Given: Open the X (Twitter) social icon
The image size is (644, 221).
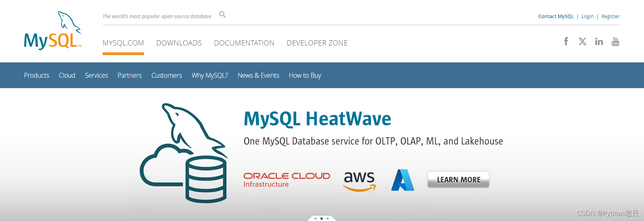Looking at the screenshot, I should click(x=582, y=41).
